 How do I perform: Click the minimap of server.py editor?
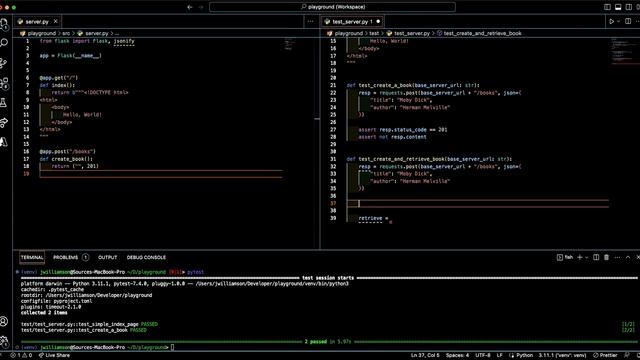click(x=289, y=45)
